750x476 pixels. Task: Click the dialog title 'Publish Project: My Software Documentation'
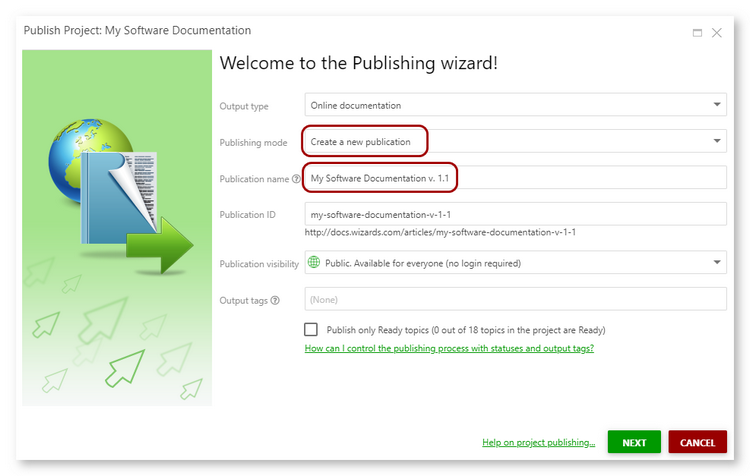(137, 30)
